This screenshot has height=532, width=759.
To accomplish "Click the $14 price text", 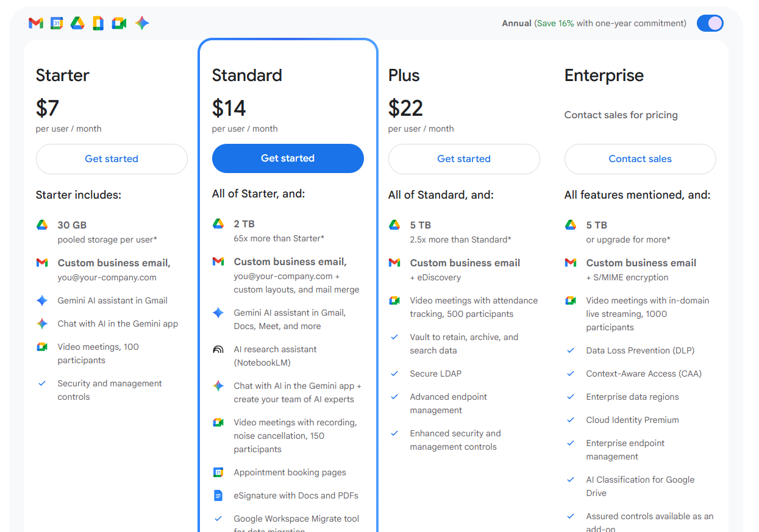I will tap(229, 108).
